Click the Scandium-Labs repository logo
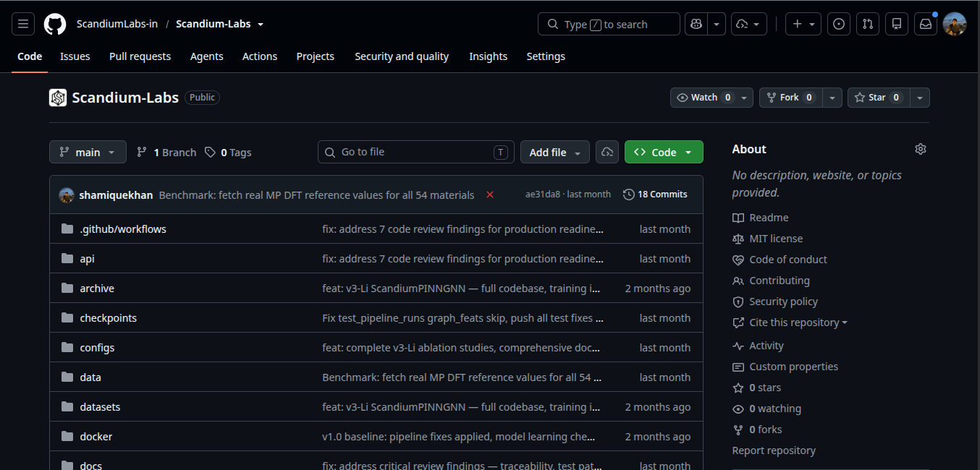Screen dimensions: 980x470 pos(58,98)
